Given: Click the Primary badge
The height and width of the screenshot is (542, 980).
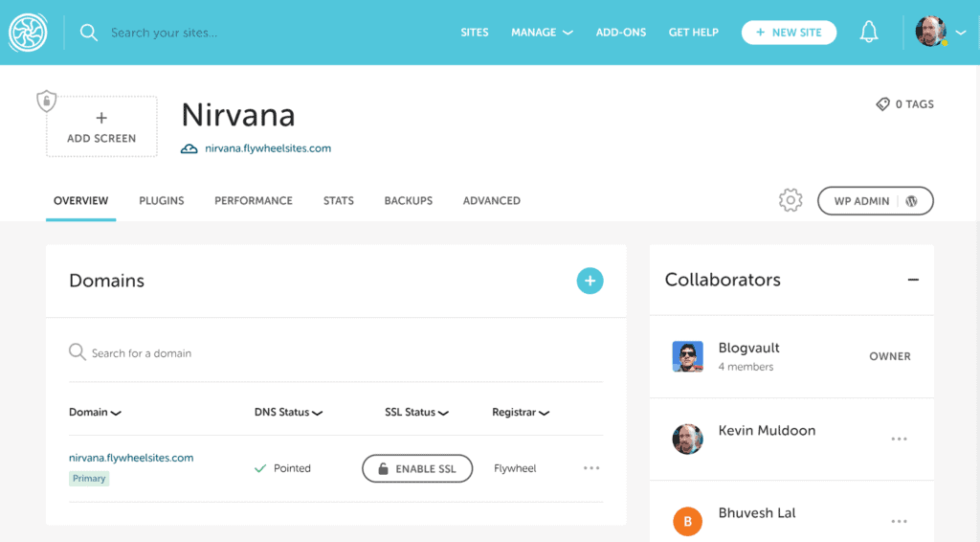Looking at the screenshot, I should pyautogui.click(x=89, y=478).
